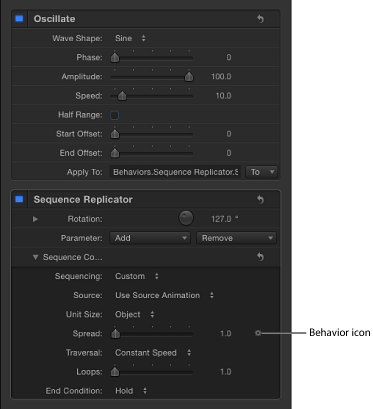Open the Parameter Remove dropdown
The width and height of the screenshot is (373, 409).
pyautogui.click(x=236, y=238)
